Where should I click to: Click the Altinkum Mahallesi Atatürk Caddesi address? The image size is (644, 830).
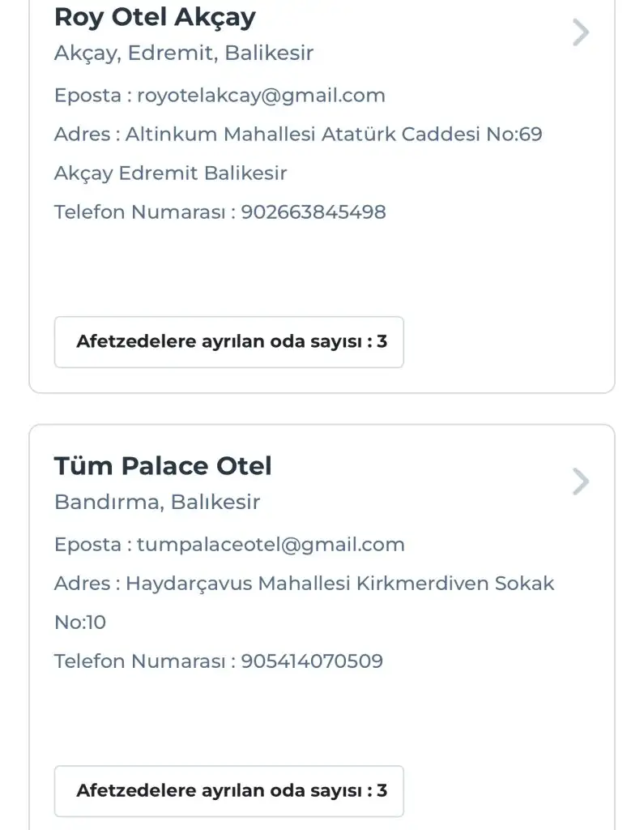(x=334, y=135)
